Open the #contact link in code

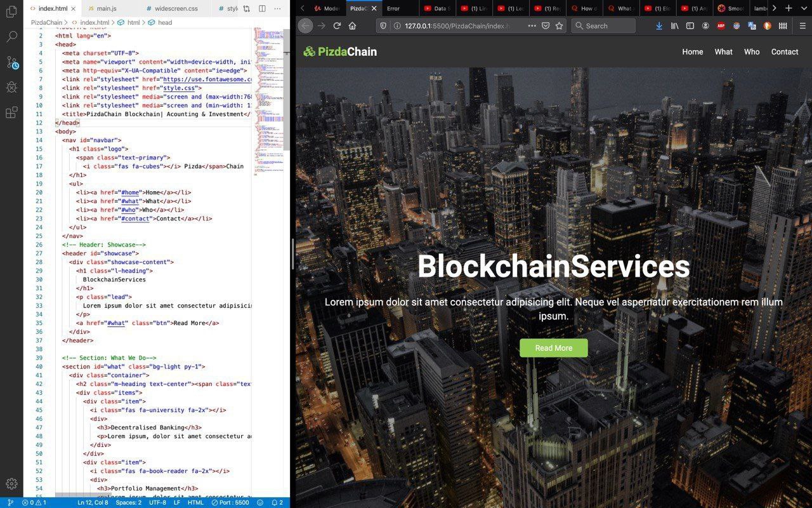tap(134, 218)
